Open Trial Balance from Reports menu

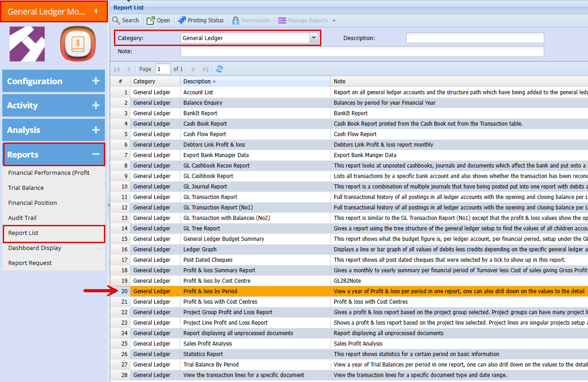(26, 188)
